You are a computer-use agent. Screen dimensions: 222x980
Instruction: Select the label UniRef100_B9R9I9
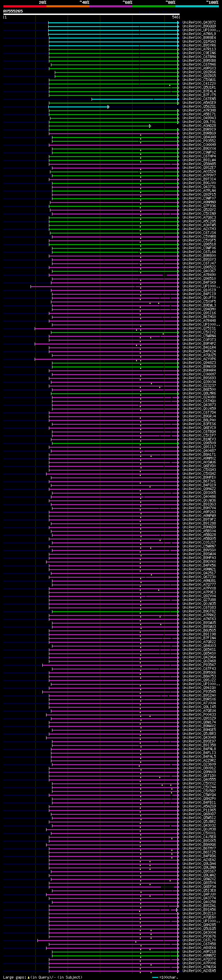point(199,129)
